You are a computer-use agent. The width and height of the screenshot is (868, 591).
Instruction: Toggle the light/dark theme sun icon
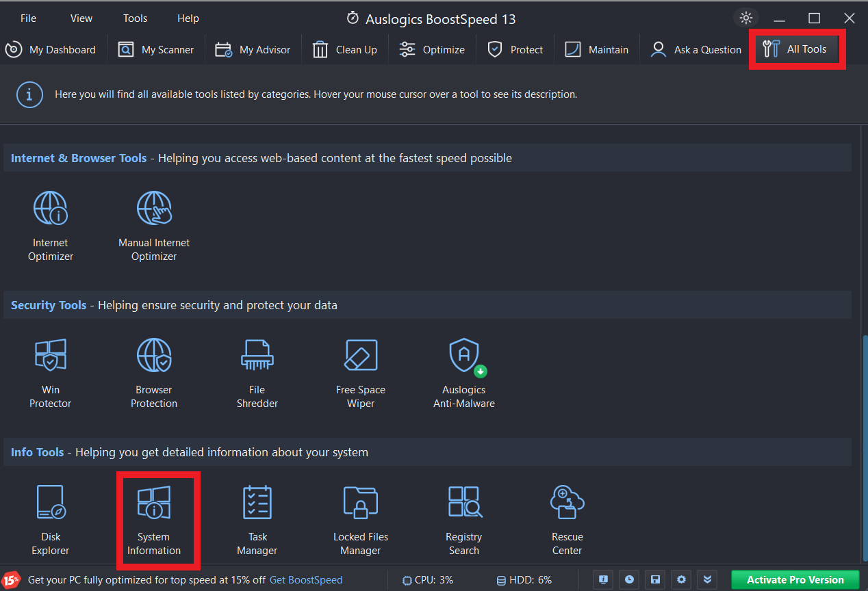[746, 18]
